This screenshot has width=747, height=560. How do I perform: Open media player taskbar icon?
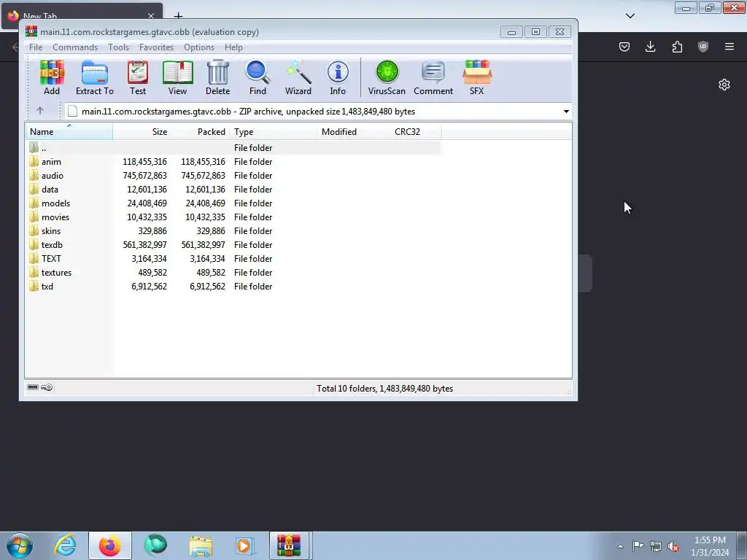click(x=245, y=545)
